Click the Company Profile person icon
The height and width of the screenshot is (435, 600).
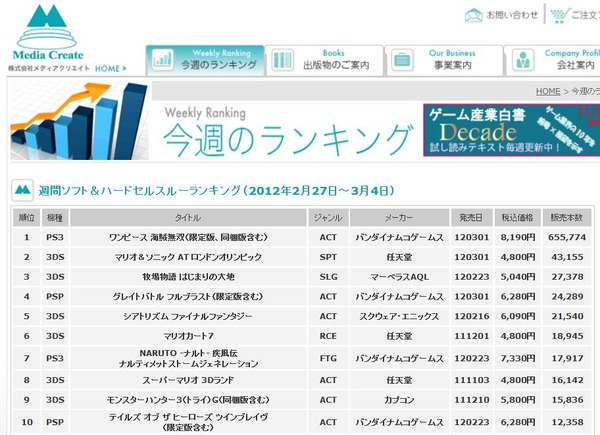(x=522, y=60)
